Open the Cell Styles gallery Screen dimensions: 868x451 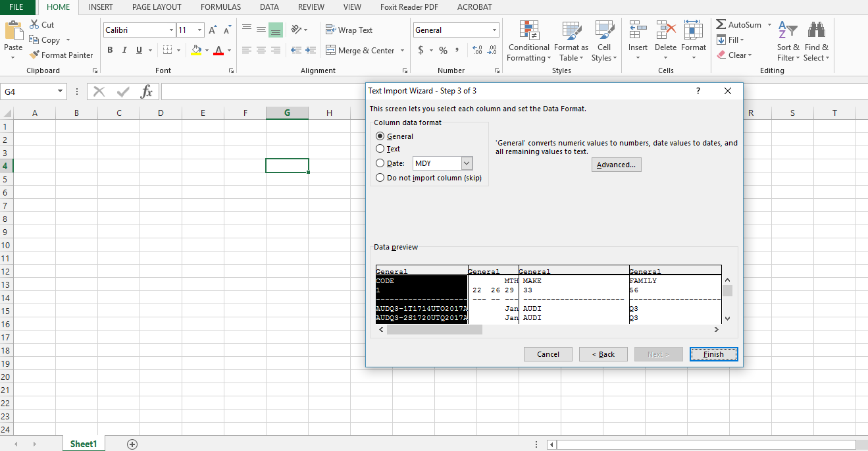point(603,41)
